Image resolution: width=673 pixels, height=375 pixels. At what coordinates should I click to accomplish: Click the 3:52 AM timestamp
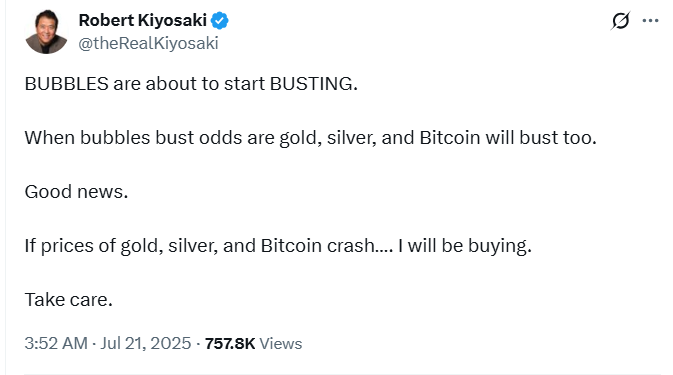tap(56, 343)
